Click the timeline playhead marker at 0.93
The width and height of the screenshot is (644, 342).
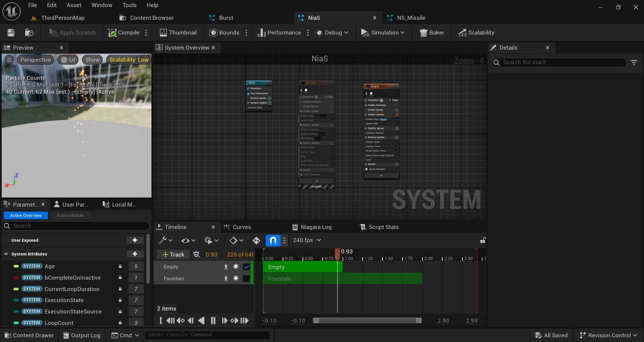[338, 254]
